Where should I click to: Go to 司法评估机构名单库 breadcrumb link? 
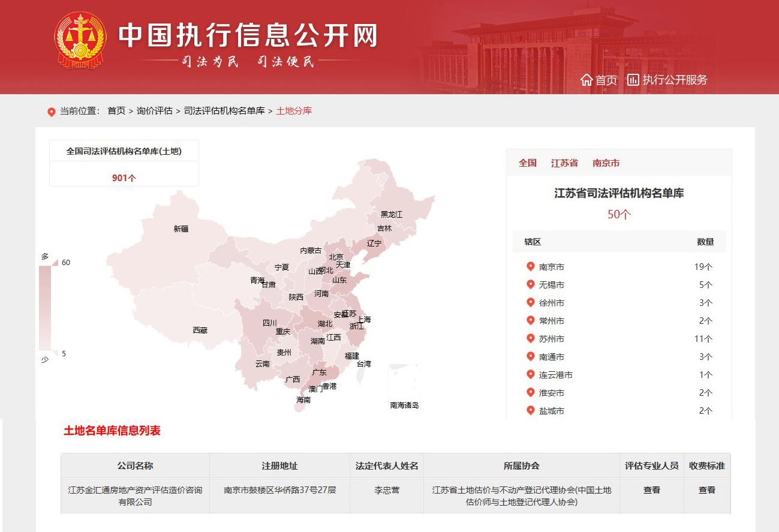tap(224, 111)
